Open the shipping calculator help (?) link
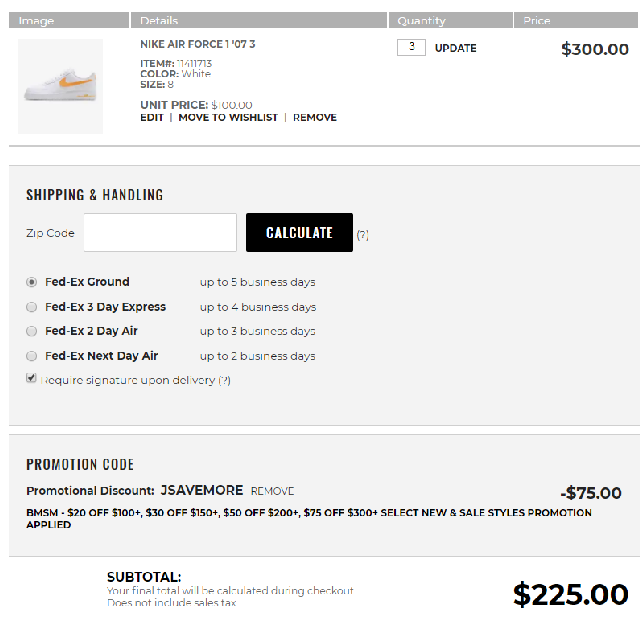Viewport: 642px width, 621px height. 363,235
